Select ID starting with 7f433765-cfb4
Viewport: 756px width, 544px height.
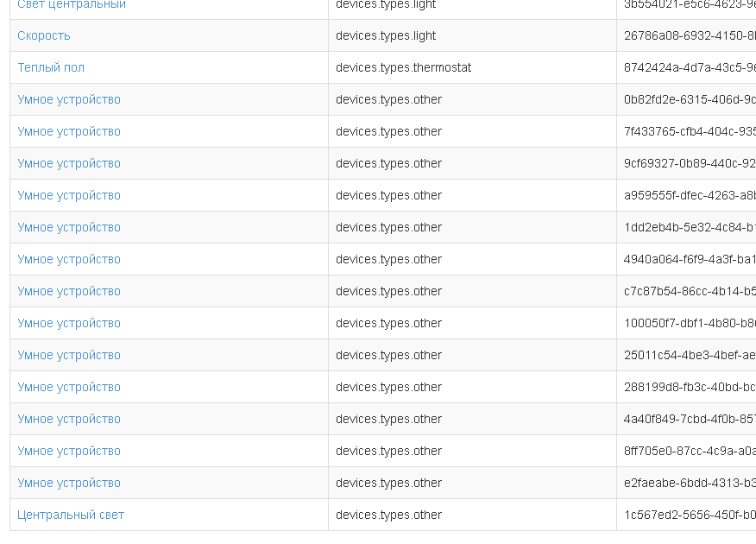690,131
